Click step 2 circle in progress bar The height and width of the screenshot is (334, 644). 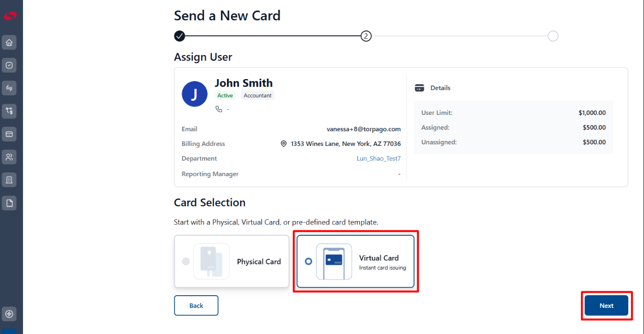366,36
